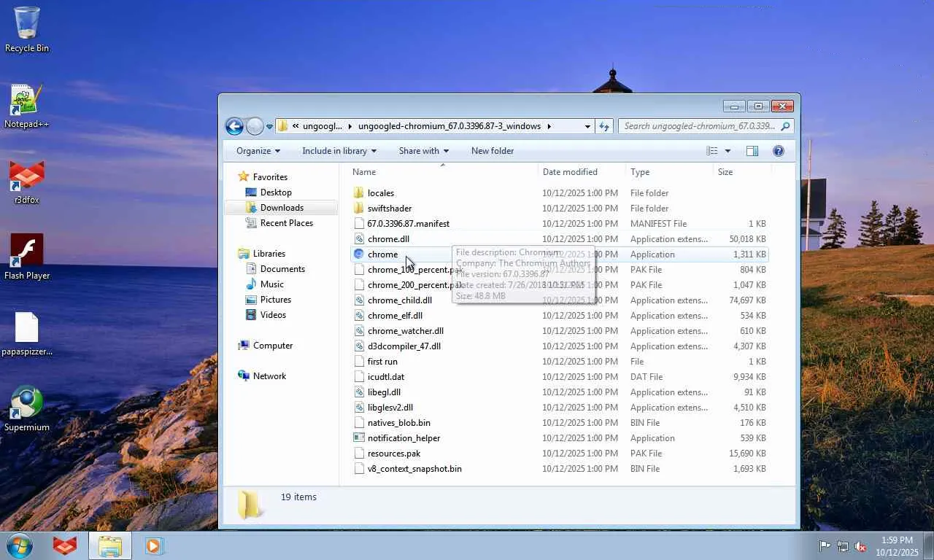Launch Notepad++ from the desktop
The height and width of the screenshot is (560, 934).
[27, 106]
